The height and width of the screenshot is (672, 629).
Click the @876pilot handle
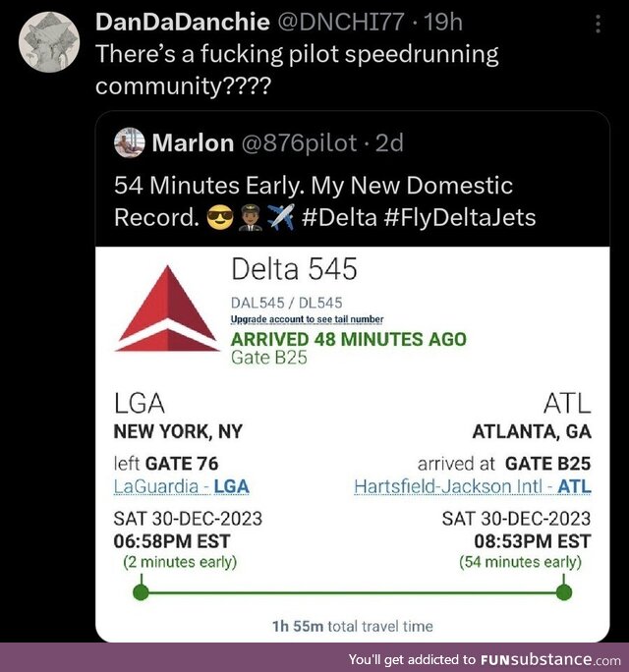[x=298, y=143]
